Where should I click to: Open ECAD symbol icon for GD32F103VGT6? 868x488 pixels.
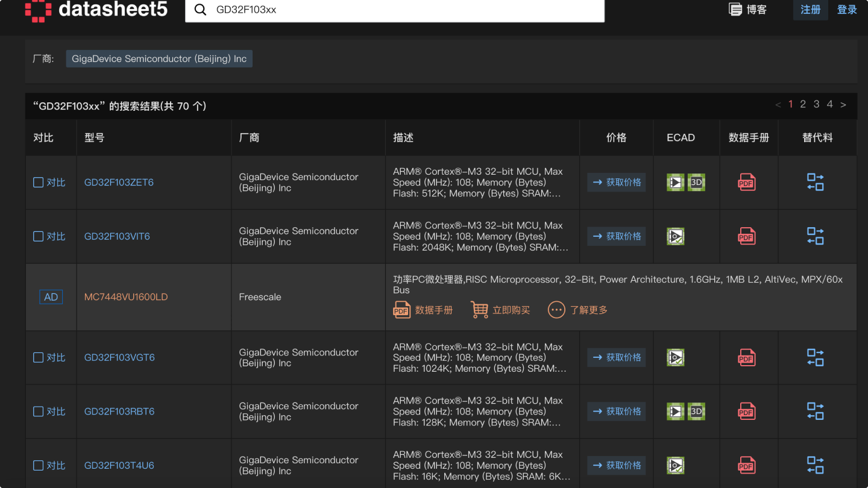tap(676, 357)
